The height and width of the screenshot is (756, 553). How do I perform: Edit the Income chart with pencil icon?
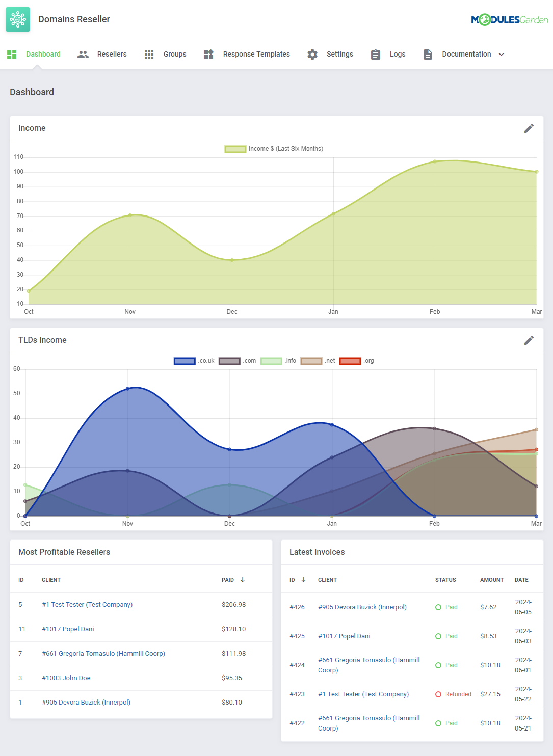click(529, 128)
